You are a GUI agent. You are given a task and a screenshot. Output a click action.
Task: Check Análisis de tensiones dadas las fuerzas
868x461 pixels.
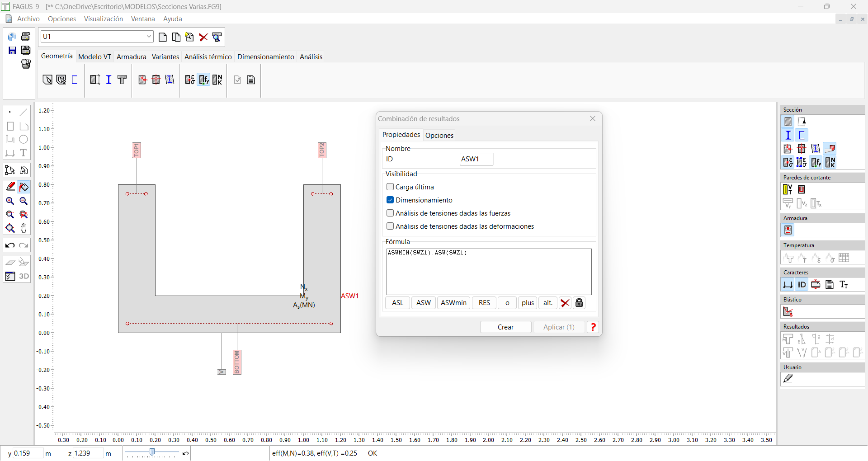390,213
